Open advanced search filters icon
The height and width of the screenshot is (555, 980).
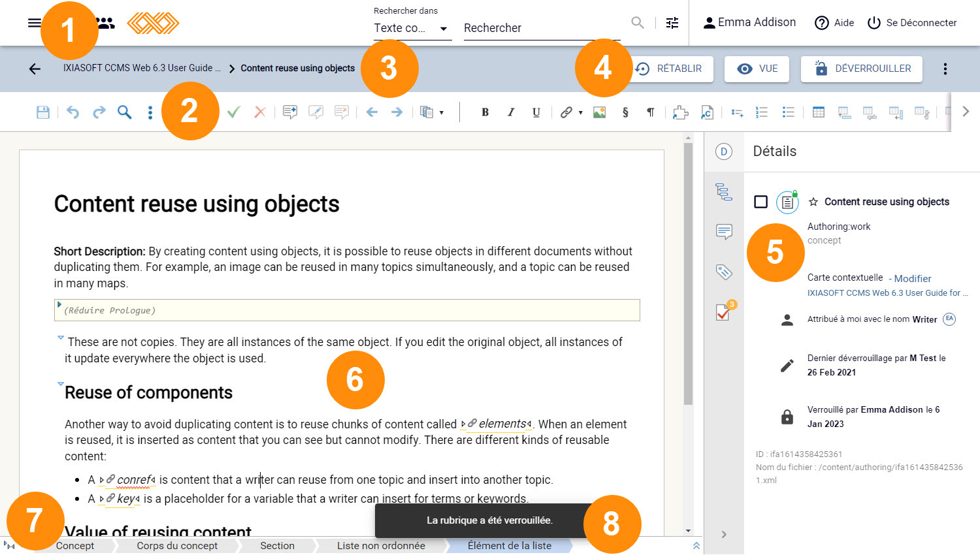pyautogui.click(x=672, y=23)
